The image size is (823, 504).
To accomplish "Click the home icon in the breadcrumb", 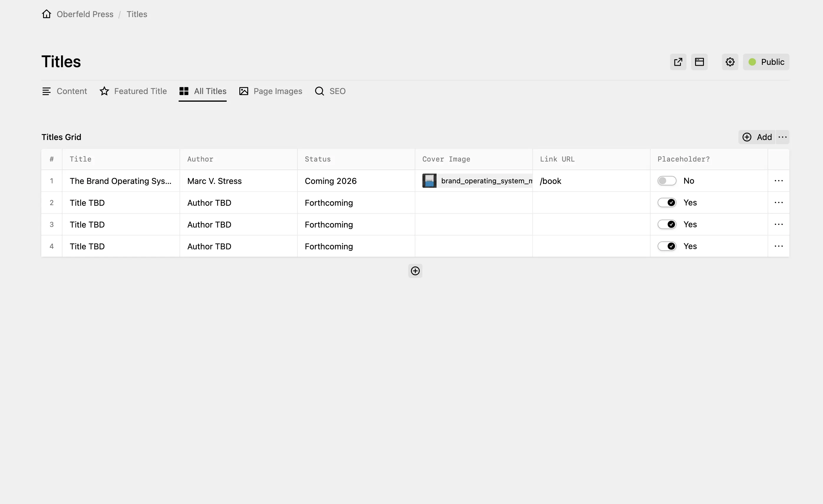I will [x=46, y=14].
